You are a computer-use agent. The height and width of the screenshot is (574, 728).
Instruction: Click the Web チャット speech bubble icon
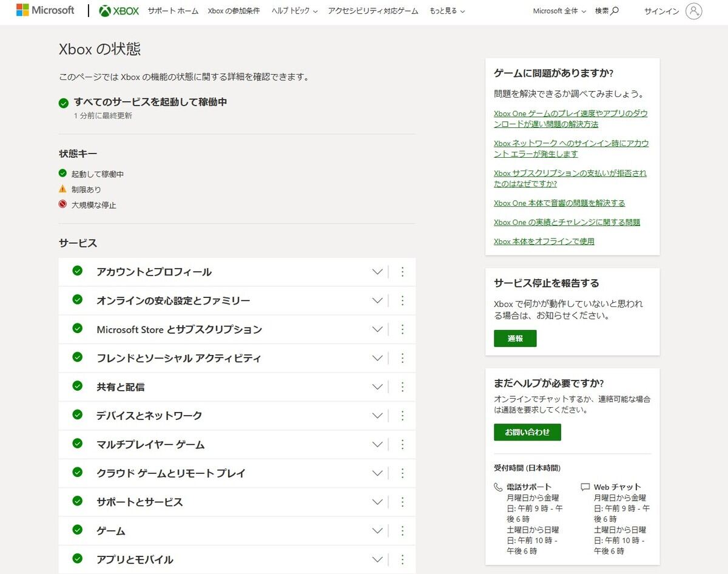(x=585, y=487)
